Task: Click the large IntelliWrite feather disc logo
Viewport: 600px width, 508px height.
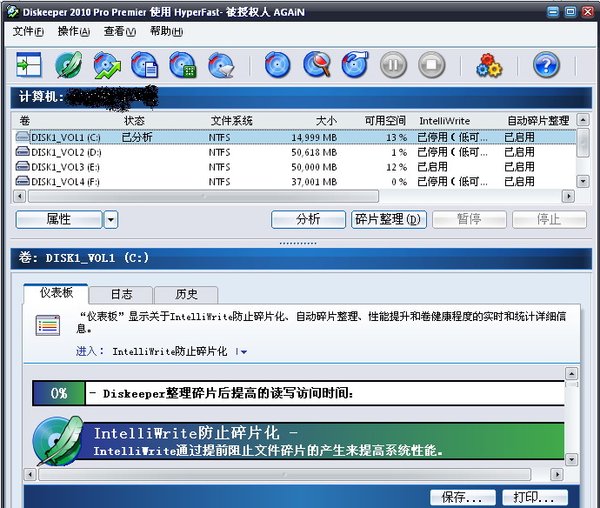Action: [x=57, y=441]
